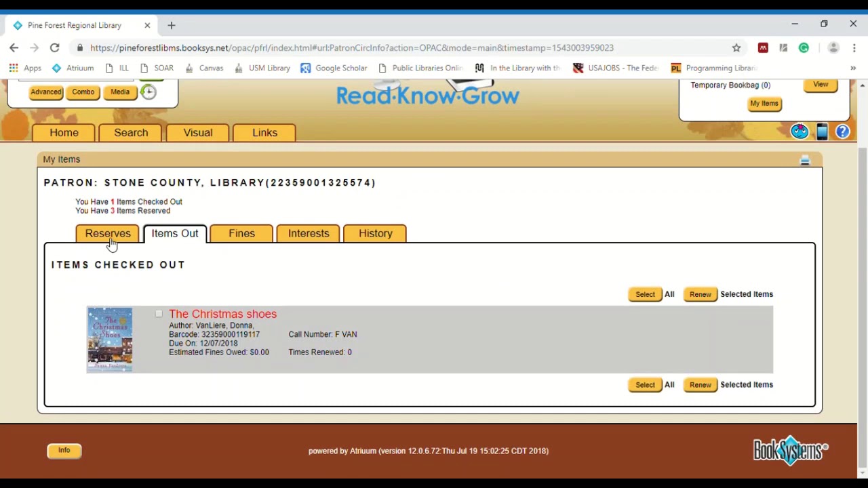Screen dimensions: 868x488
Task: Click the Read Know Grow banner logo
Action: tap(428, 94)
